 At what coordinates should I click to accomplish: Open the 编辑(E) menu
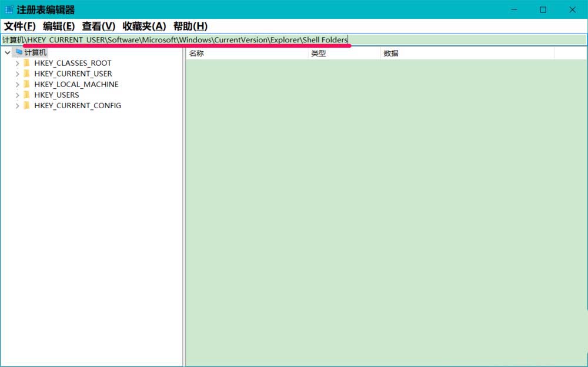[x=59, y=26]
